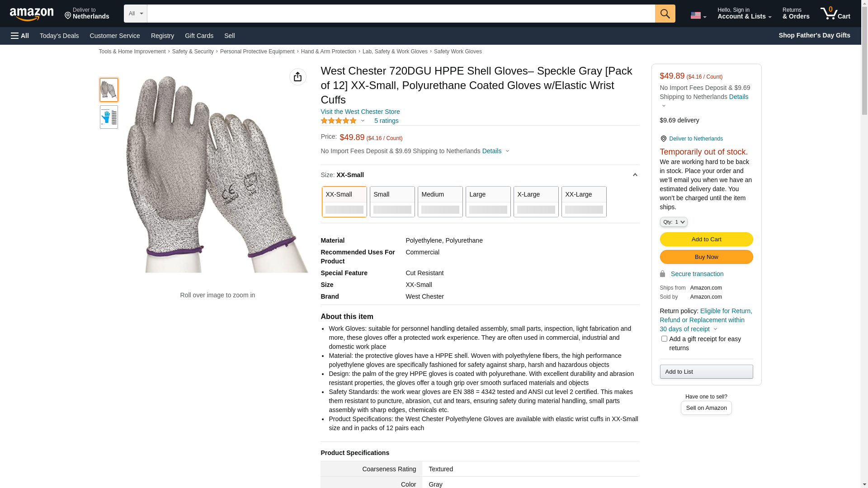Image resolution: width=868 pixels, height=488 pixels.
Task: Visit the West Chester Store link
Action: point(360,112)
